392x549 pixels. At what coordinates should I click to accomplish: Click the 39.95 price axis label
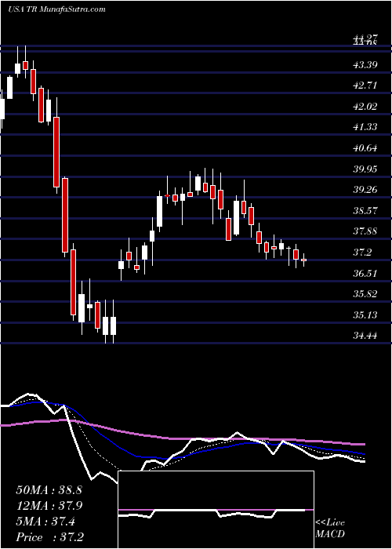click(x=365, y=169)
